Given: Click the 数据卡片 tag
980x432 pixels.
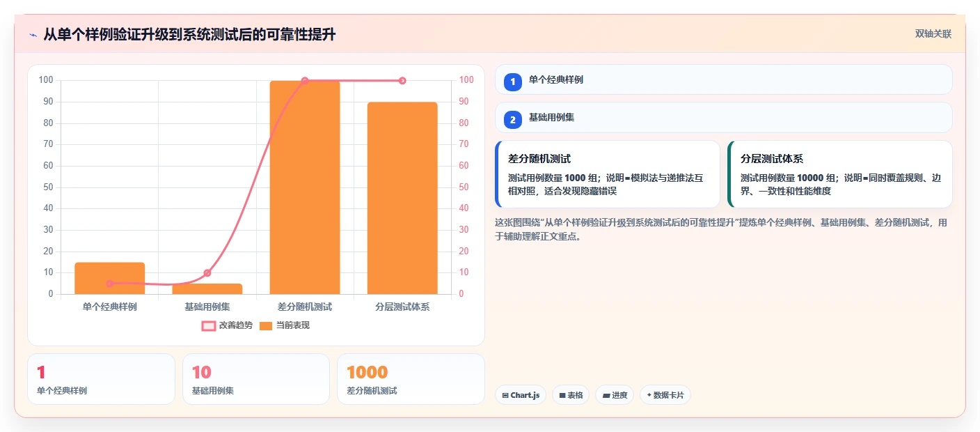Looking at the screenshot, I should pos(665,395).
